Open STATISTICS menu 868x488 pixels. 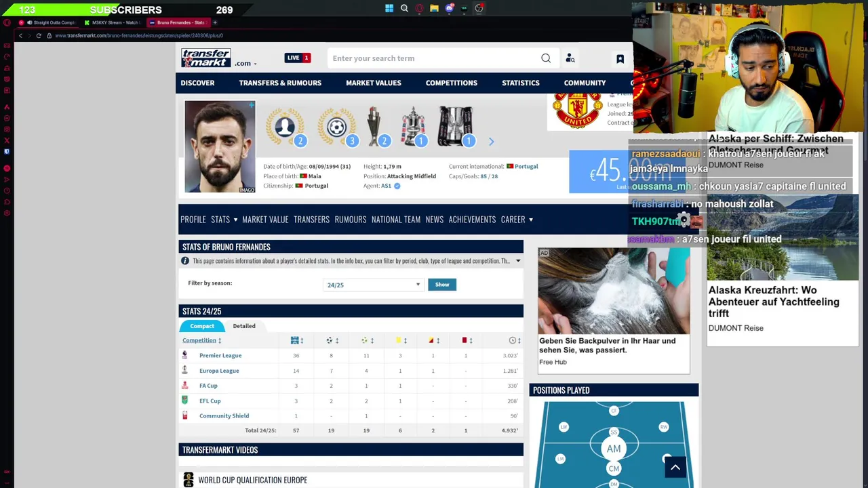click(x=521, y=83)
